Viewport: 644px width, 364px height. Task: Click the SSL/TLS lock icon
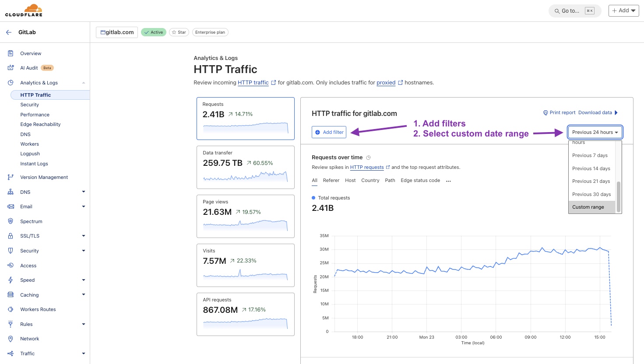tap(11, 236)
